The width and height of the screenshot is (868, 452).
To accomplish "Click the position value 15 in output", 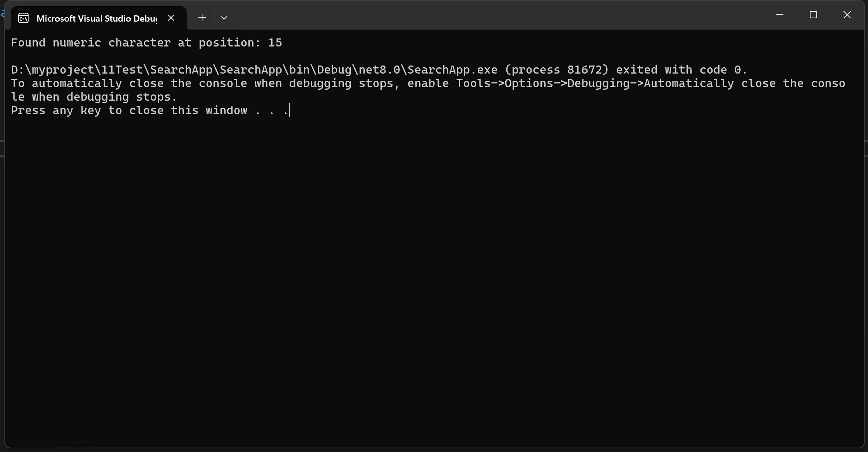I will click(275, 42).
